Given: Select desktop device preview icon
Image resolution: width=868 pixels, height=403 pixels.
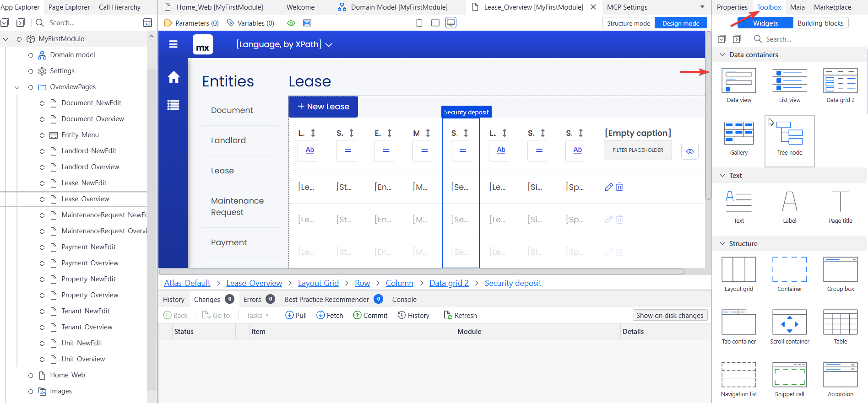Looking at the screenshot, I should pyautogui.click(x=451, y=23).
